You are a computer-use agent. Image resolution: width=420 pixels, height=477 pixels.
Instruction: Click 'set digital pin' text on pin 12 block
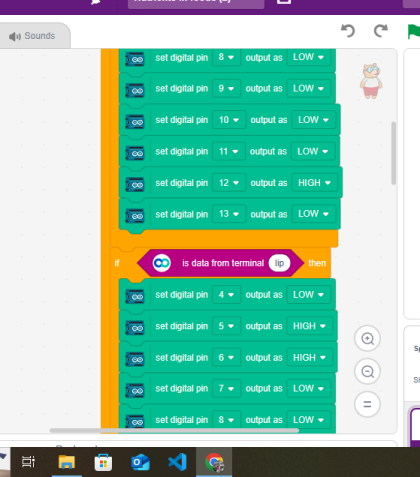[182, 183]
